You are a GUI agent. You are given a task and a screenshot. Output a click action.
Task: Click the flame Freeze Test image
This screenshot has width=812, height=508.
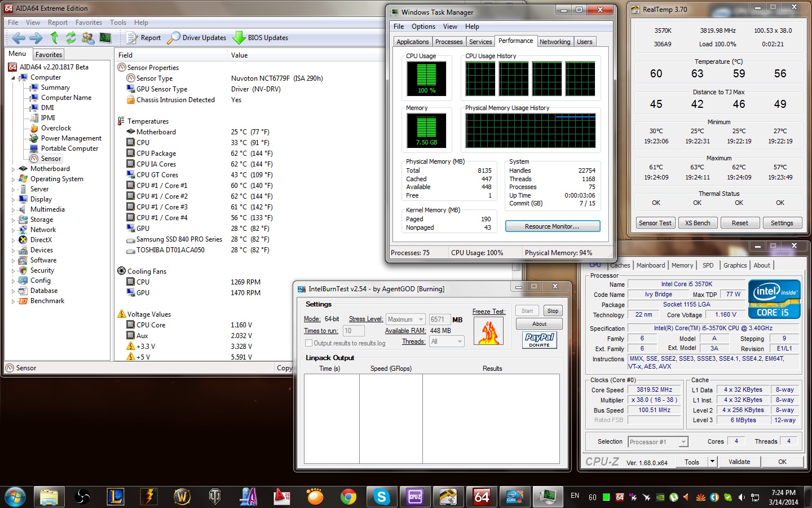[x=489, y=331]
